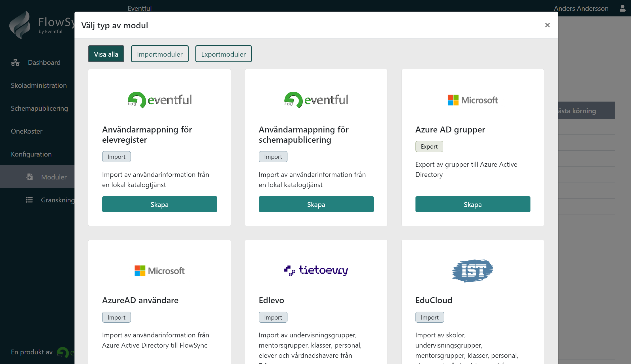Click Import tag on Edlevo card
Image resolution: width=631 pixels, height=364 pixels.
pos(273,317)
